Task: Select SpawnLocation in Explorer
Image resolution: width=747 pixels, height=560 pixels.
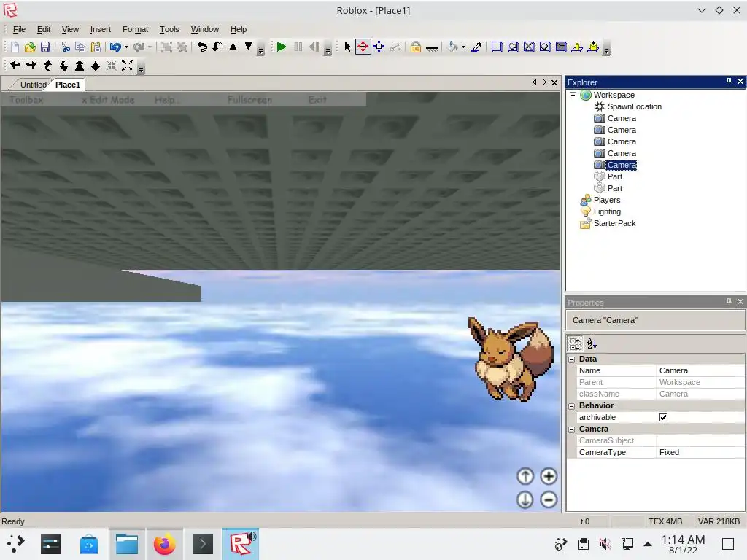Action: point(634,106)
